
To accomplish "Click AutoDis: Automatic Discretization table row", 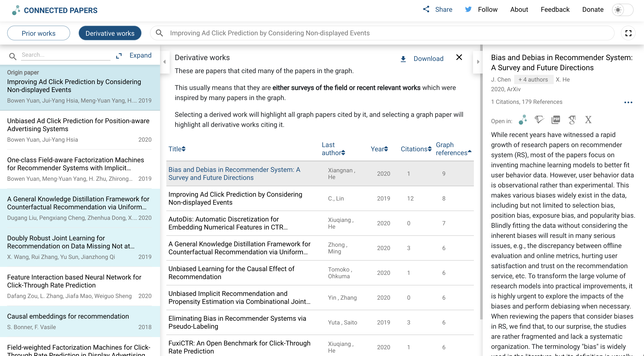I will pyautogui.click(x=320, y=223).
